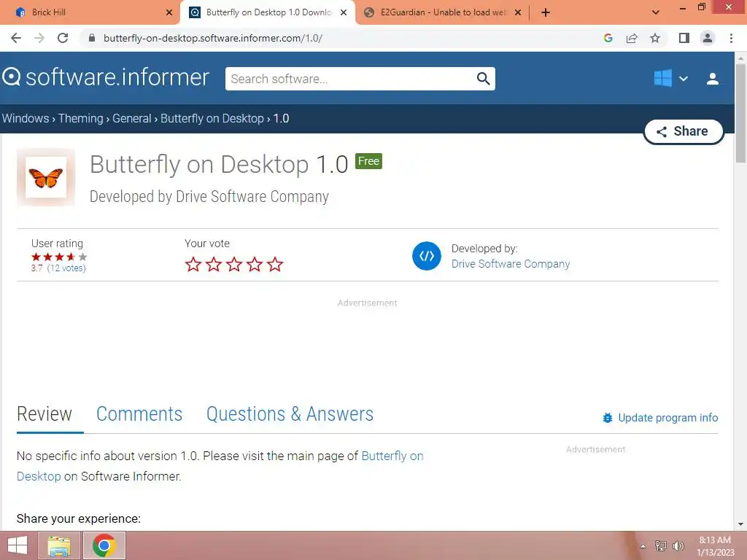Rate five stars in Your vote
747x560 pixels.
pos(275,264)
